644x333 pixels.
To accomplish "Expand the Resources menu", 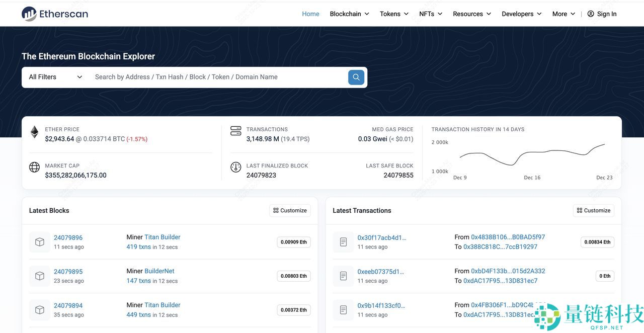I will (x=472, y=14).
